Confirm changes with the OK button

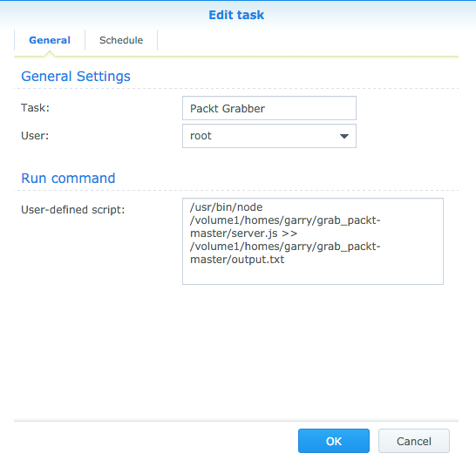334,441
